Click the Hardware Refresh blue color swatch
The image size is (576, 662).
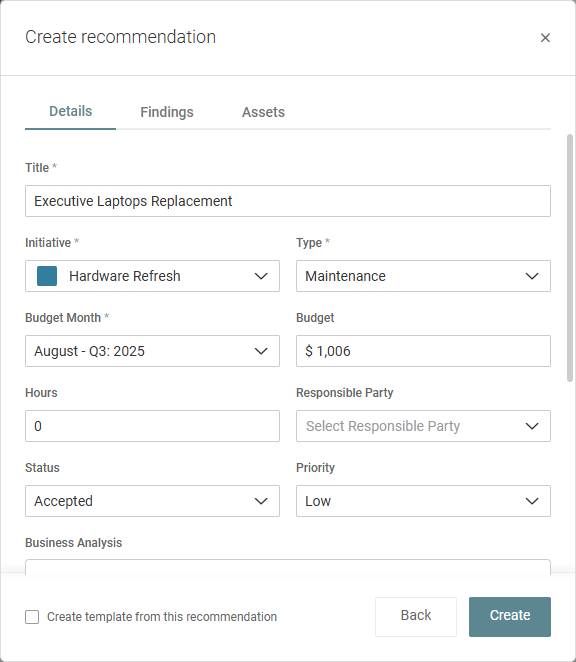click(x=47, y=276)
